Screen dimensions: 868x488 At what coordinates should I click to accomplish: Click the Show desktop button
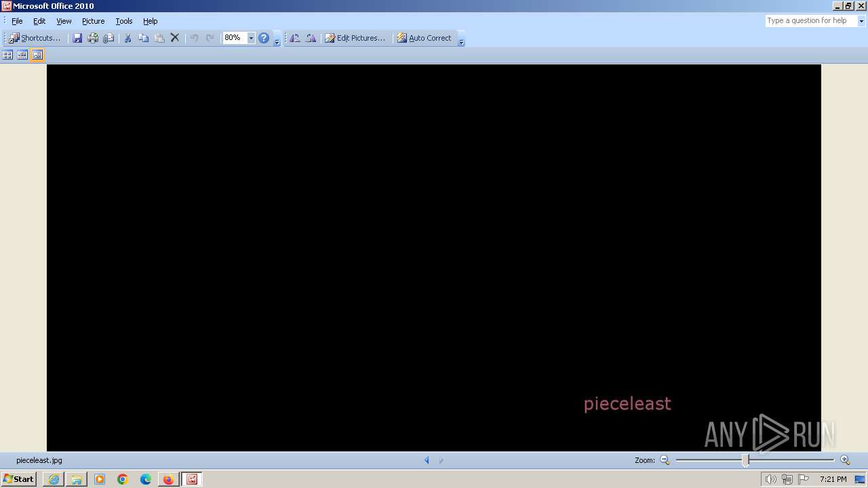tap(861, 479)
